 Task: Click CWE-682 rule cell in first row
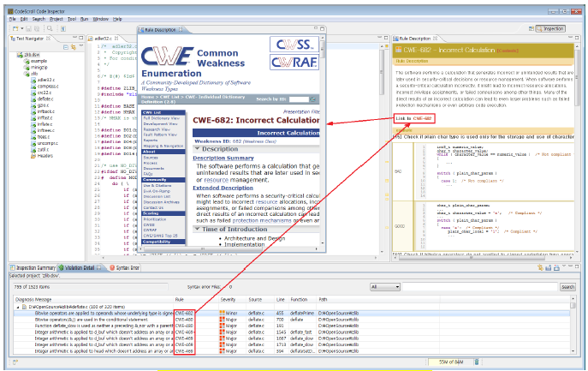pyautogui.click(x=184, y=313)
